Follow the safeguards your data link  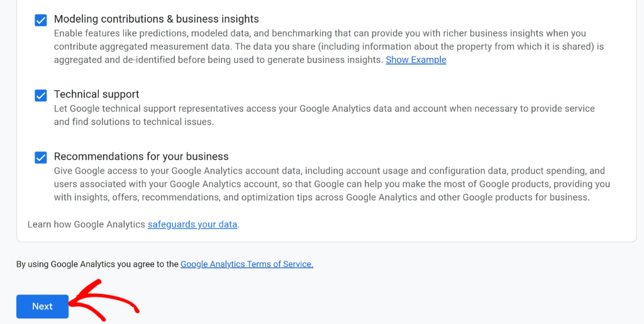point(192,225)
